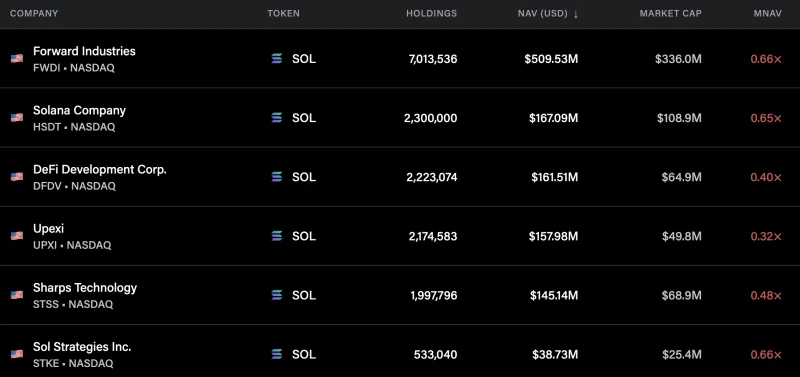Click the MNAV value 0.40×
The image size is (800, 377).
(766, 178)
